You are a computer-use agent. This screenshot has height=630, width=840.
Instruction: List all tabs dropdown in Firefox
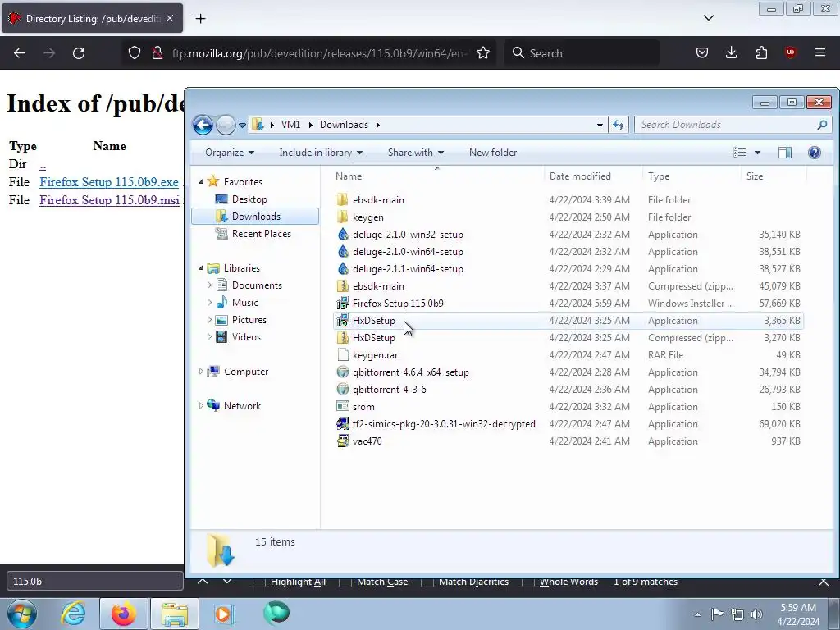[709, 18]
